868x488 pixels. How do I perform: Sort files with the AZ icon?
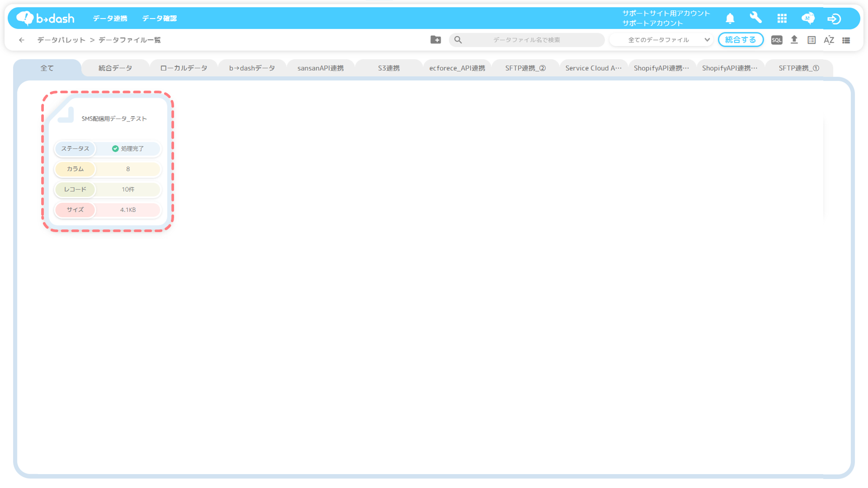point(829,40)
